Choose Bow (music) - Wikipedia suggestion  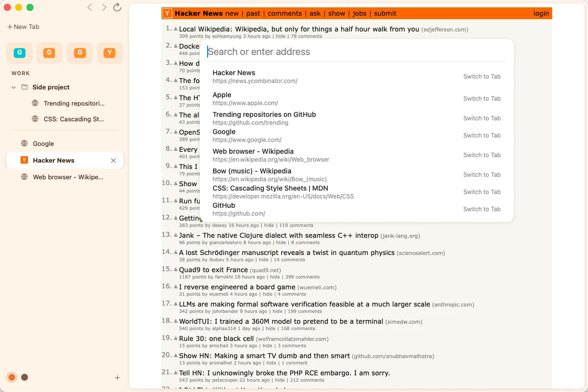click(x=356, y=174)
